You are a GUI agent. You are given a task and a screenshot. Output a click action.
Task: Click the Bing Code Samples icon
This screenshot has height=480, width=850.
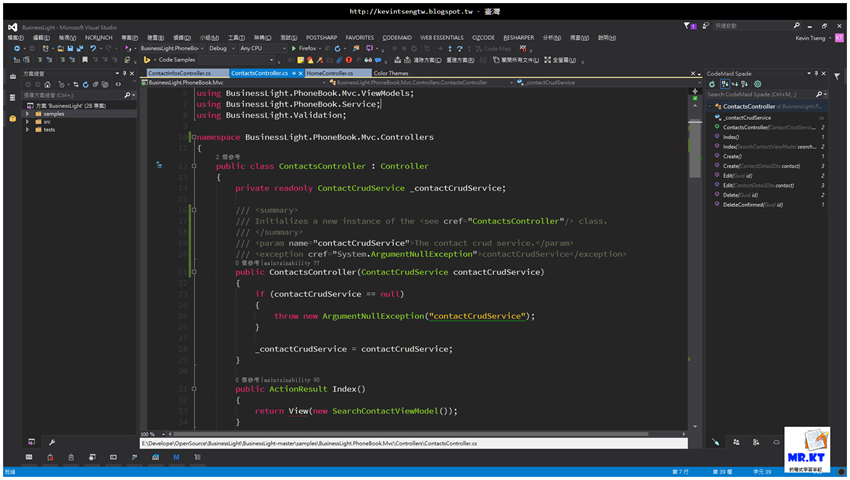pyautogui.click(x=147, y=60)
